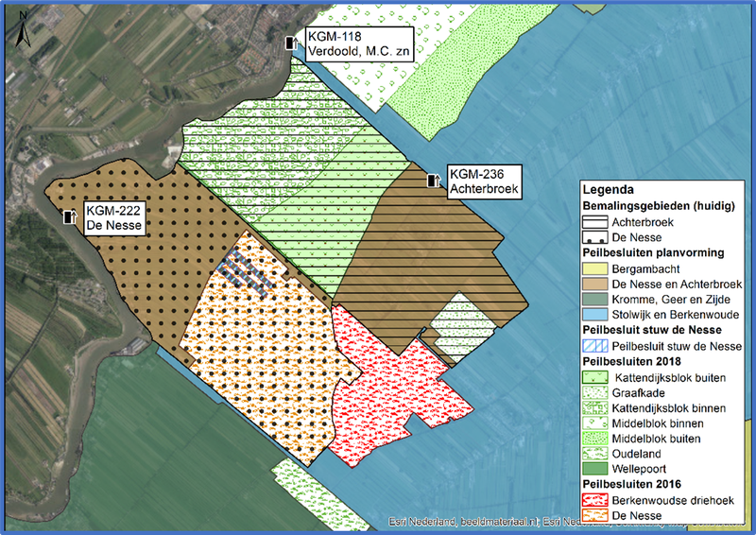Click the KGM-118 pumping station icon
The width and height of the screenshot is (756, 535).
tap(292, 43)
